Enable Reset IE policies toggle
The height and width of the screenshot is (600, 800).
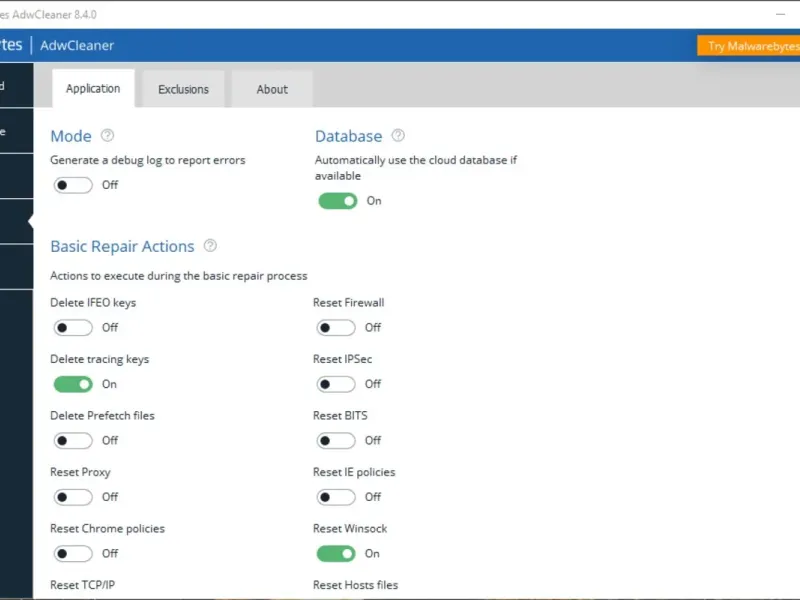click(x=336, y=497)
